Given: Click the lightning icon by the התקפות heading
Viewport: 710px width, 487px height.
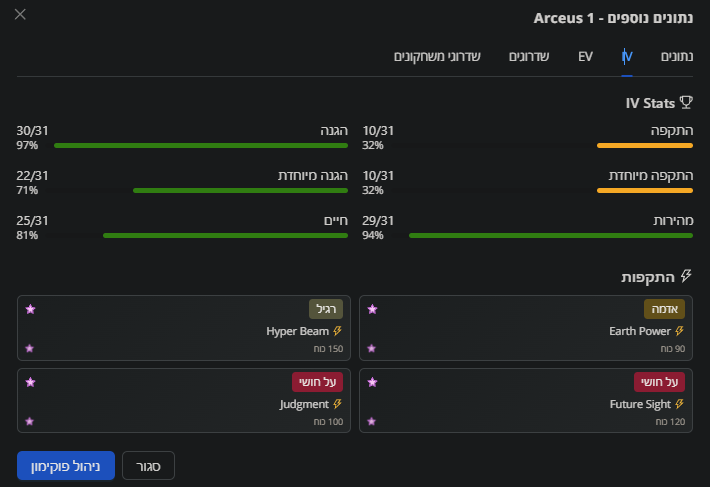Looking at the screenshot, I should (686, 275).
